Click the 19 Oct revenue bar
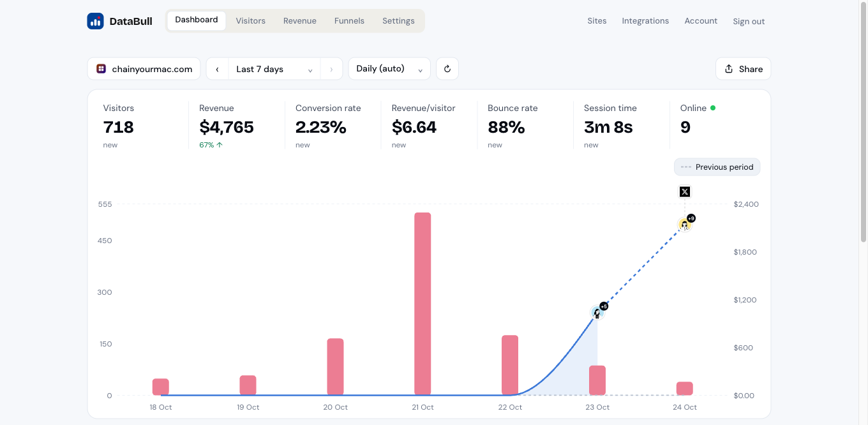The image size is (868, 425). [x=248, y=385]
